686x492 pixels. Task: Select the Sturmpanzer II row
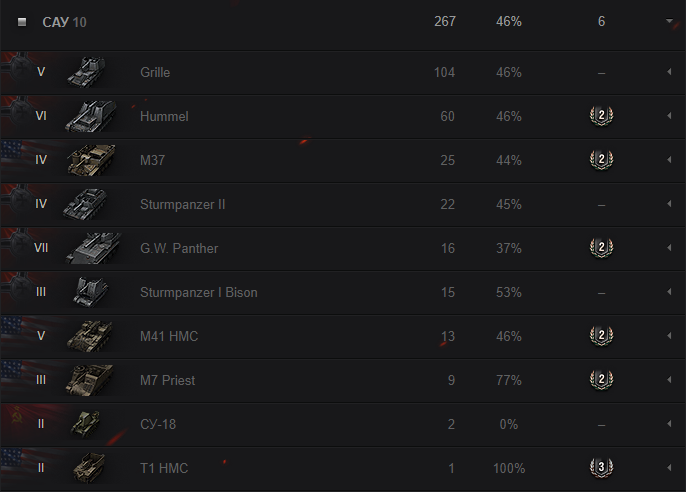point(300,204)
